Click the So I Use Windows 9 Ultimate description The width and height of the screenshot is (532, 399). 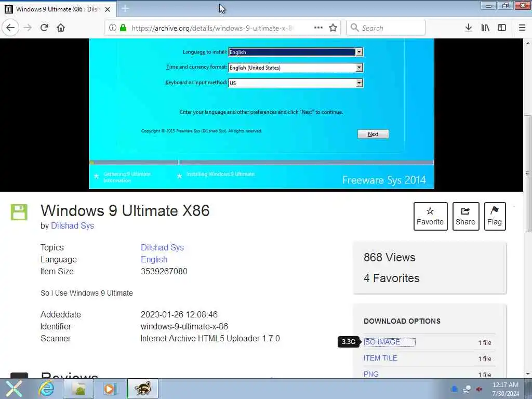pyautogui.click(x=87, y=293)
